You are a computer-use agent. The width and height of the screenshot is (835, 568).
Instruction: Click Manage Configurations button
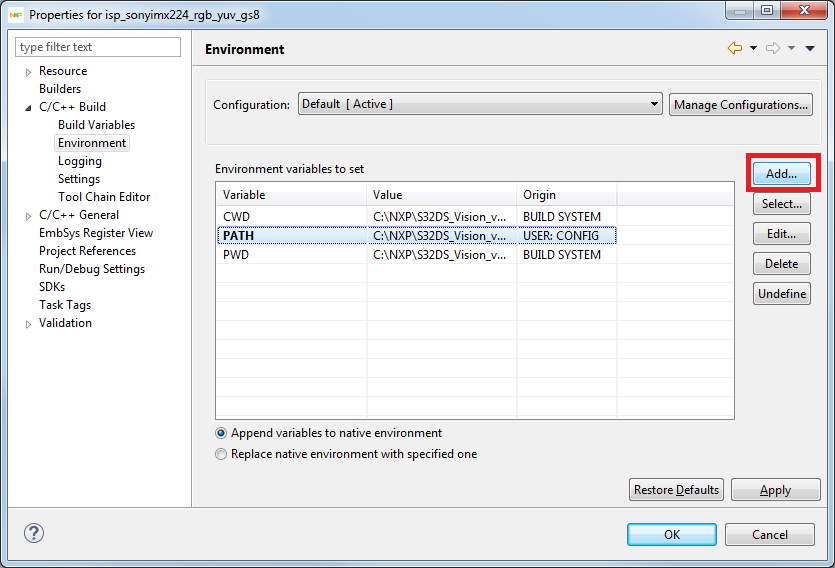(740, 104)
